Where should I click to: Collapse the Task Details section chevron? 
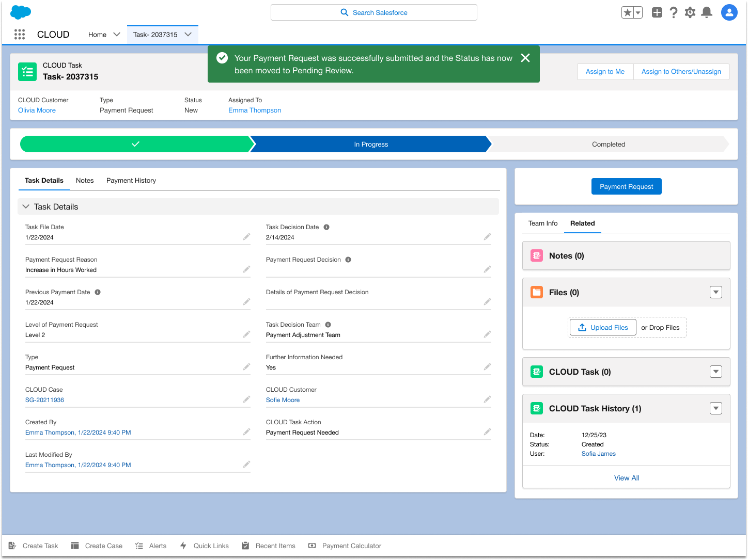coord(26,206)
